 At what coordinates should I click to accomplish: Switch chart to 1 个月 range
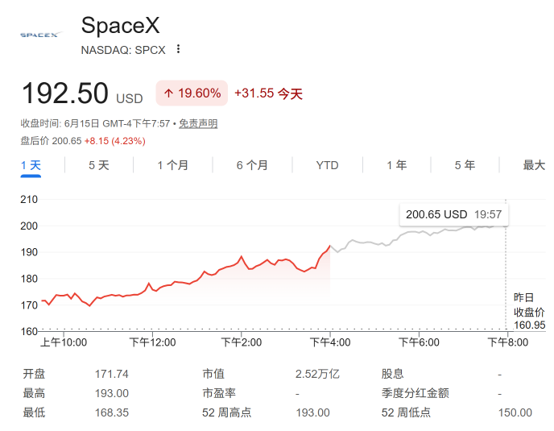click(173, 165)
